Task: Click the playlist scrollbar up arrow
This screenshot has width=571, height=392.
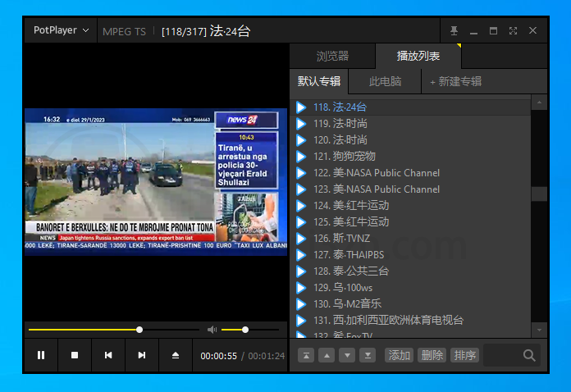Action: pyautogui.click(x=539, y=103)
